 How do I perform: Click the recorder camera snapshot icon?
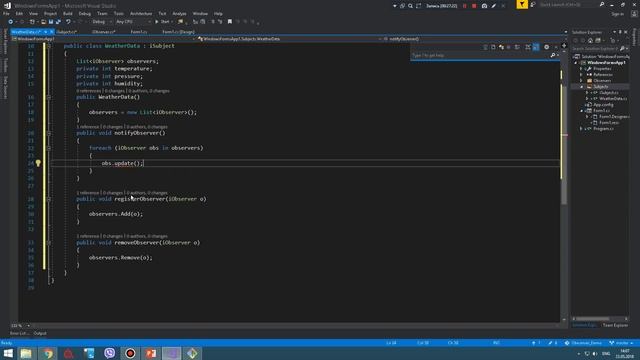point(484,6)
